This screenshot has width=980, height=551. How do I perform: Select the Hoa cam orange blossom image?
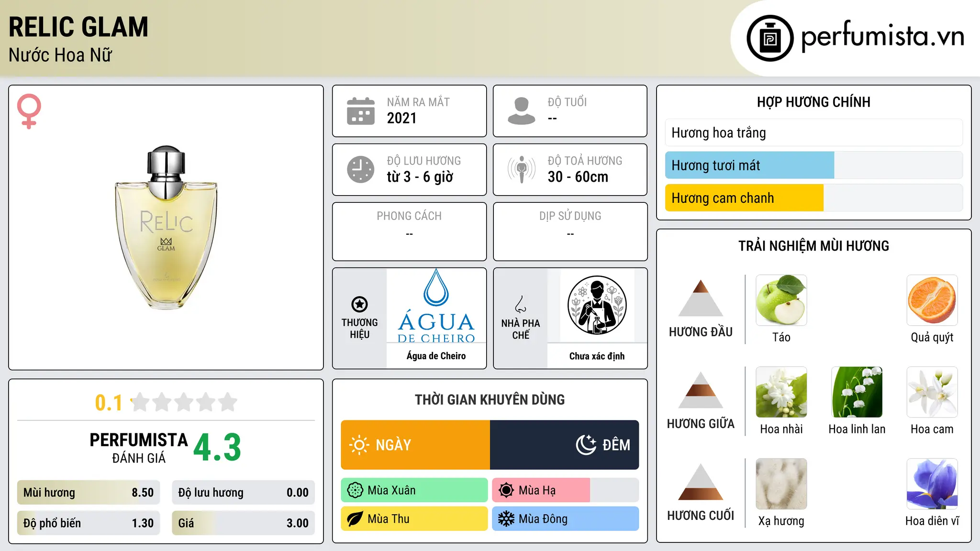point(932,392)
